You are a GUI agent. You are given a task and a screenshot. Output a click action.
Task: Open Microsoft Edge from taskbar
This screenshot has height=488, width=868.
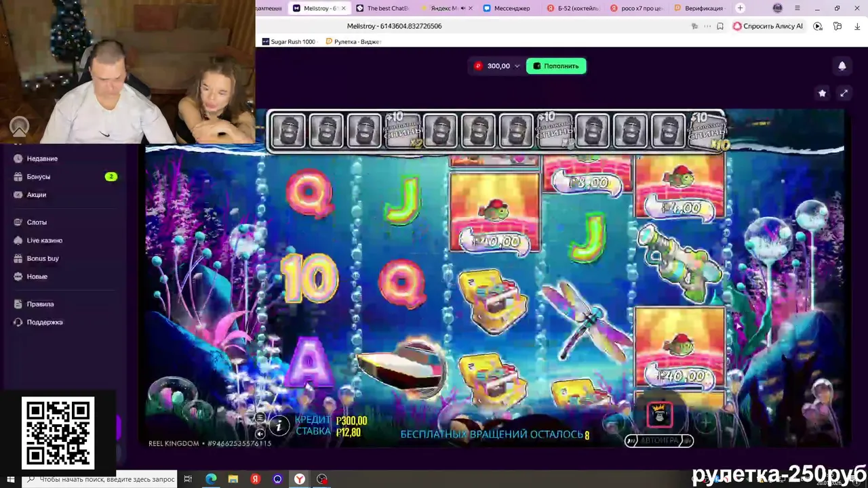pos(211,479)
